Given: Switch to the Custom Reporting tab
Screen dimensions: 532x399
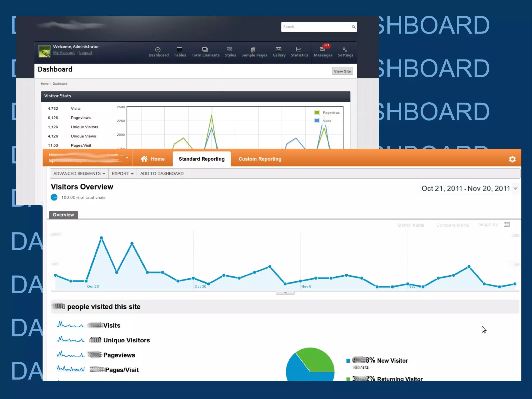Looking at the screenshot, I should pos(260,159).
